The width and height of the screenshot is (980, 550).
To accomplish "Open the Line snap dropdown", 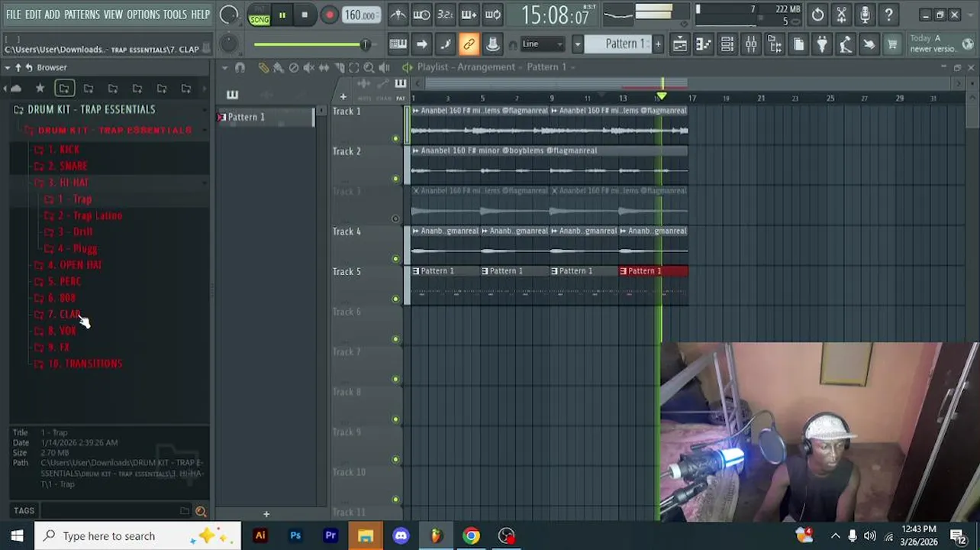I will pos(543,44).
